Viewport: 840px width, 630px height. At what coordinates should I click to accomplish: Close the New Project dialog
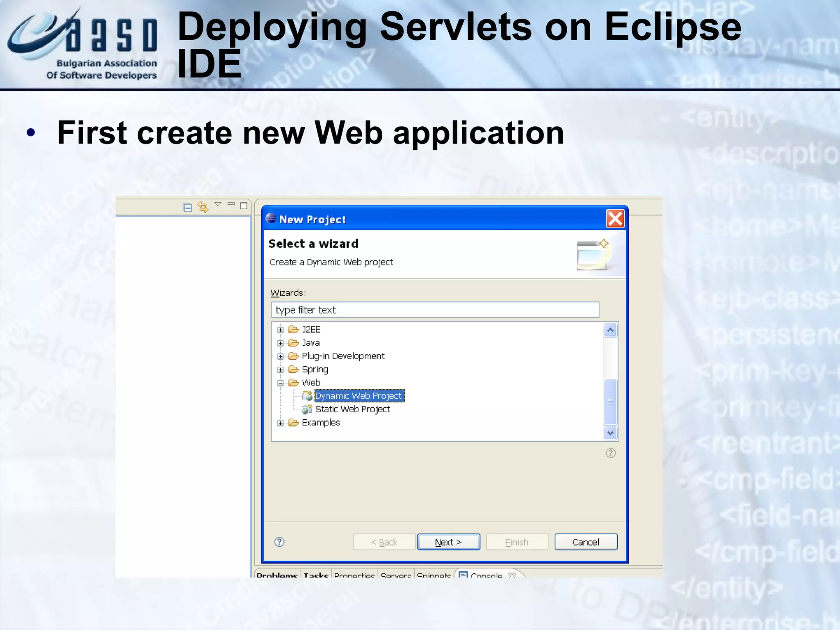coord(615,219)
